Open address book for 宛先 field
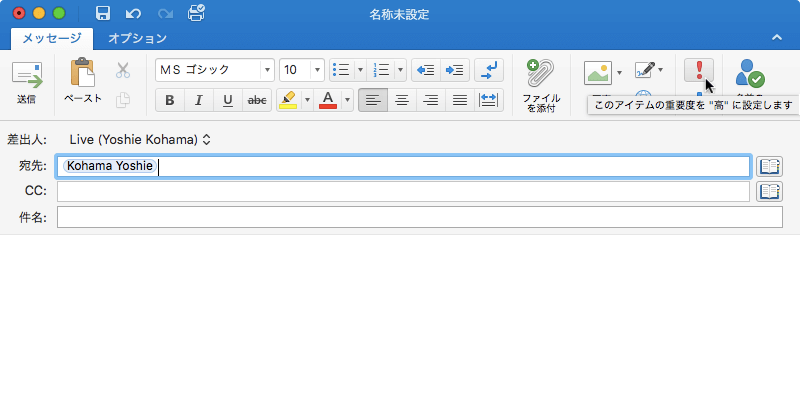The height and width of the screenshot is (400, 800). click(769, 167)
